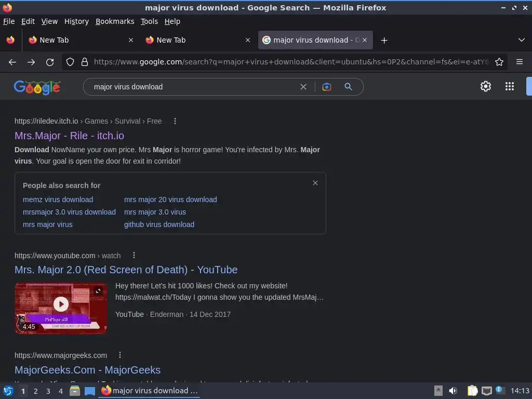
Task: Open the Firefox hamburger application menu
Action: point(520,62)
